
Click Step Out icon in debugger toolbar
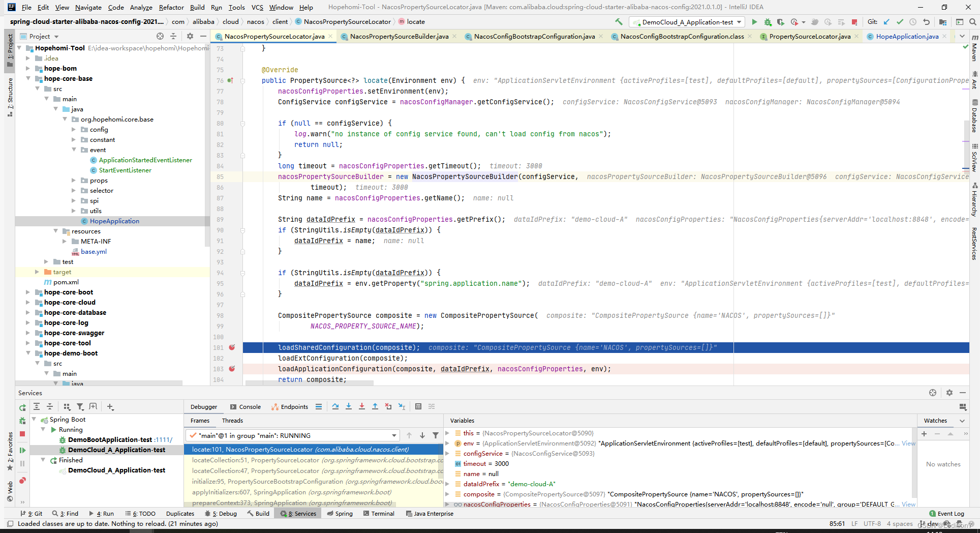[x=375, y=406]
